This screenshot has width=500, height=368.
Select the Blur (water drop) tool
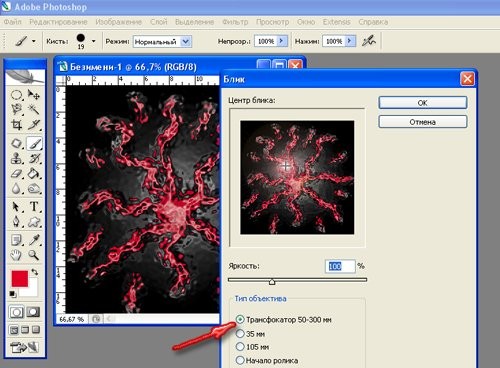coord(17,189)
